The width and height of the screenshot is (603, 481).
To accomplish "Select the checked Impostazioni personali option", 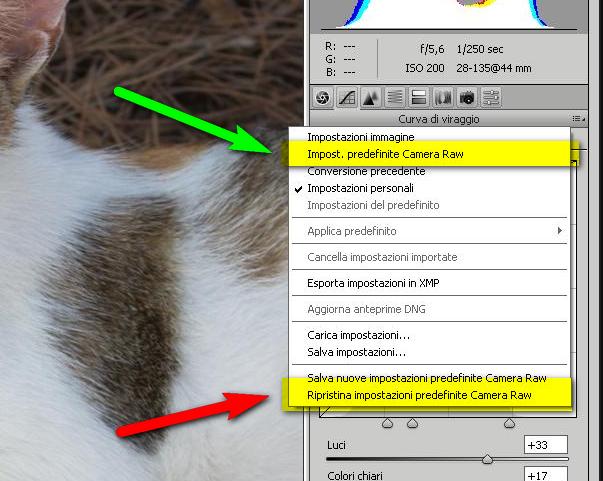I will point(360,188).
